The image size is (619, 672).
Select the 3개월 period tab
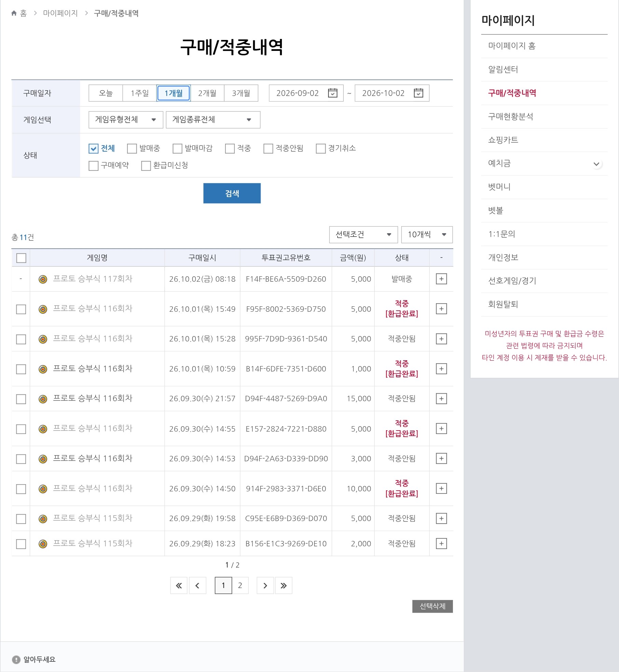[241, 93]
